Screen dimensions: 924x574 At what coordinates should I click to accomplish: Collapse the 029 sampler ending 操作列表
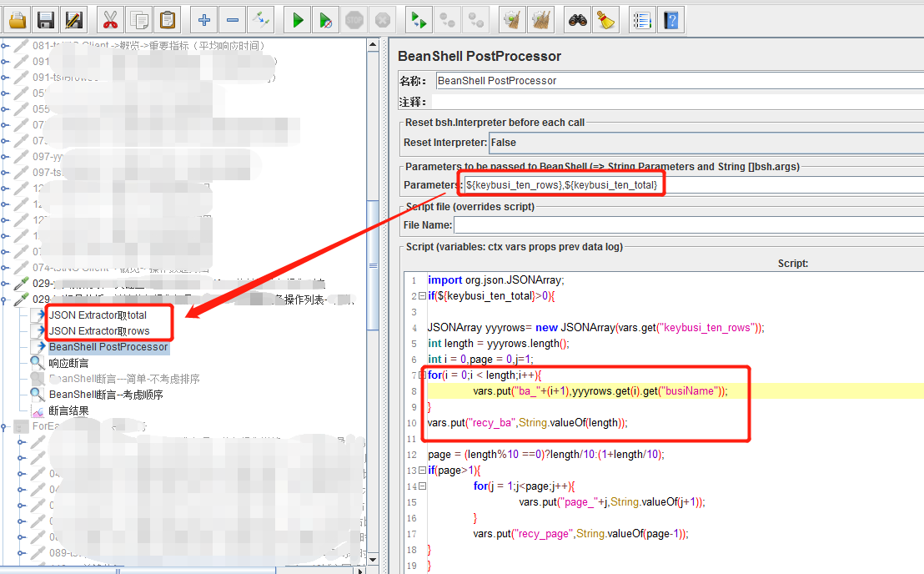coord(4,300)
